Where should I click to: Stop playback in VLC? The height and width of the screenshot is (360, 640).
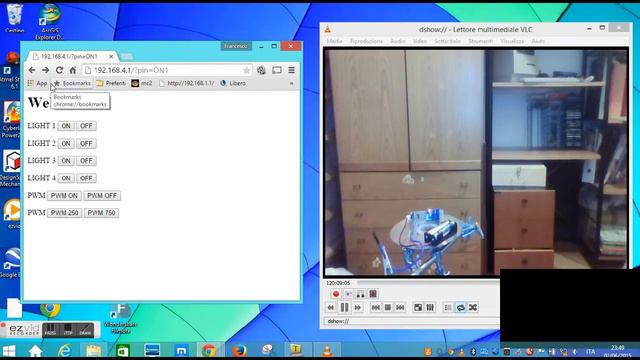click(x=388, y=307)
